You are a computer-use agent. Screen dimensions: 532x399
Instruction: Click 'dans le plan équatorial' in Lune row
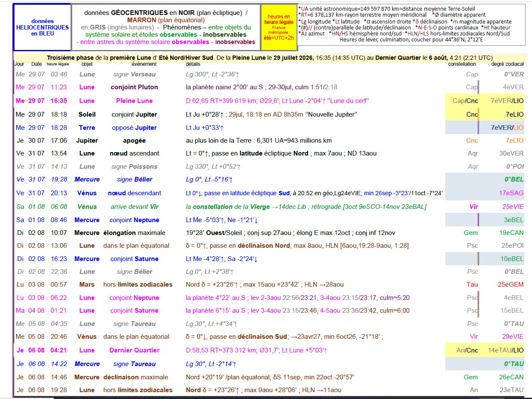pos(136,246)
